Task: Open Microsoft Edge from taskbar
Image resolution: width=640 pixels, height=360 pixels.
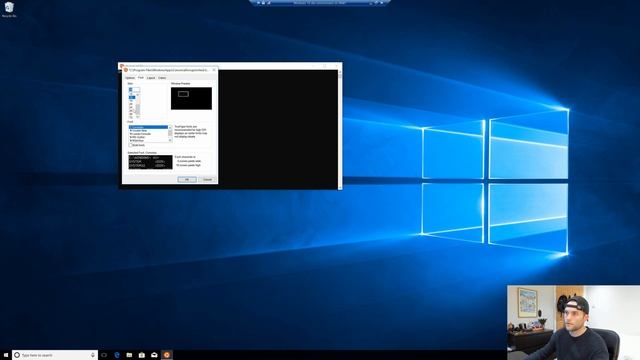Action: [x=117, y=355]
